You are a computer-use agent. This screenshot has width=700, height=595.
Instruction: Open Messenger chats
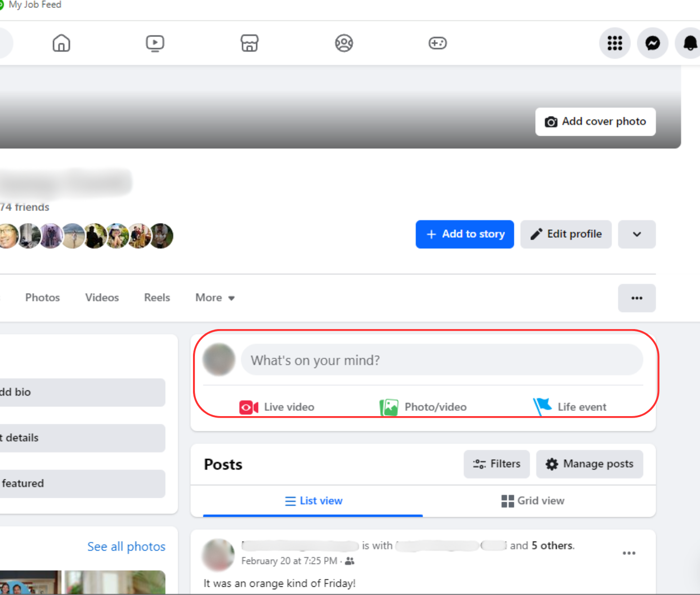point(653,43)
